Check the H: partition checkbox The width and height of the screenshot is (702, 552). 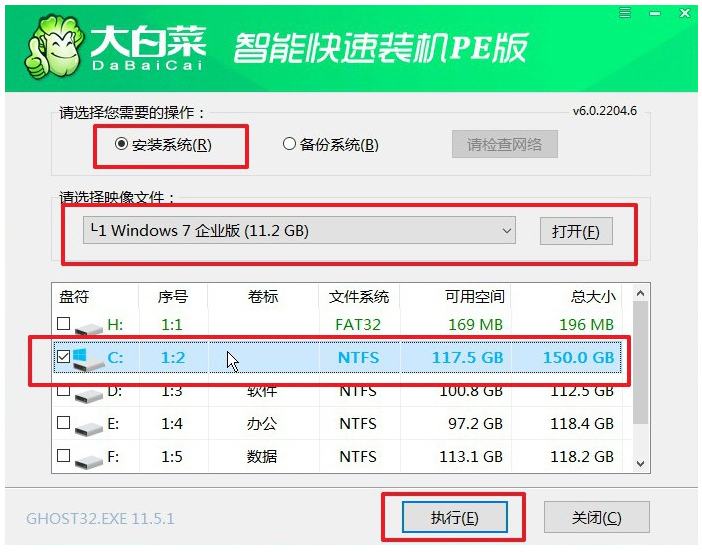pos(64,323)
